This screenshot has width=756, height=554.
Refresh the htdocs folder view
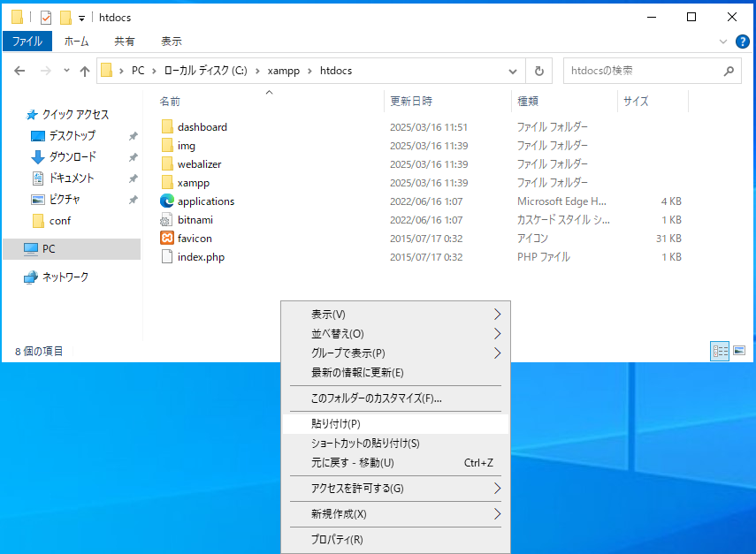point(538,71)
